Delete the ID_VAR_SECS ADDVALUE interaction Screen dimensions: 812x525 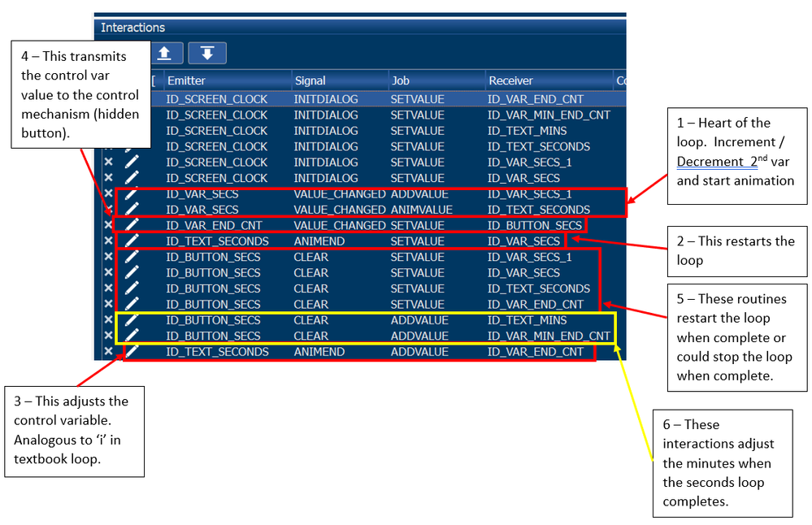coord(108,193)
